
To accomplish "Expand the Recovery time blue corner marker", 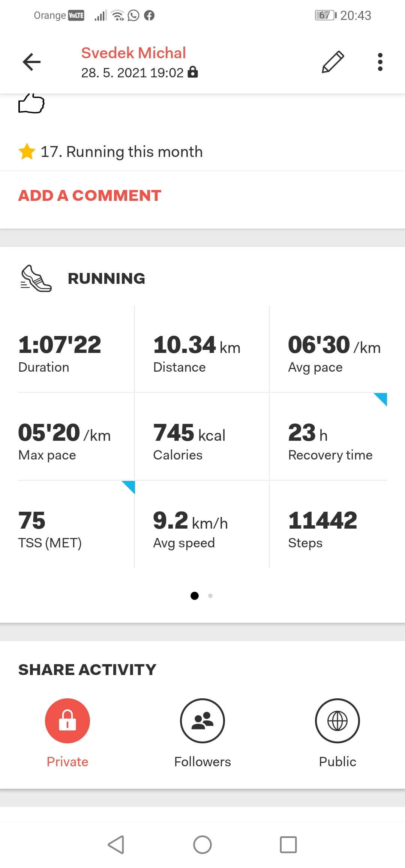I will click(380, 399).
